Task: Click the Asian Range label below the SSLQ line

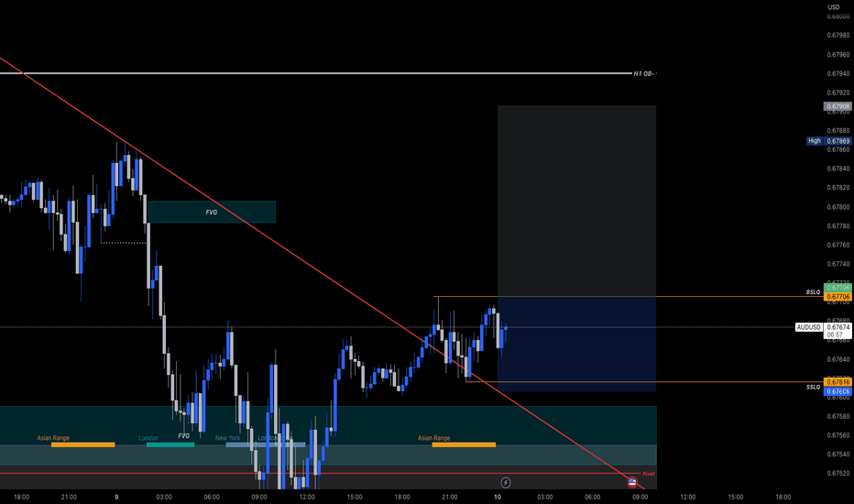Action: (434, 438)
